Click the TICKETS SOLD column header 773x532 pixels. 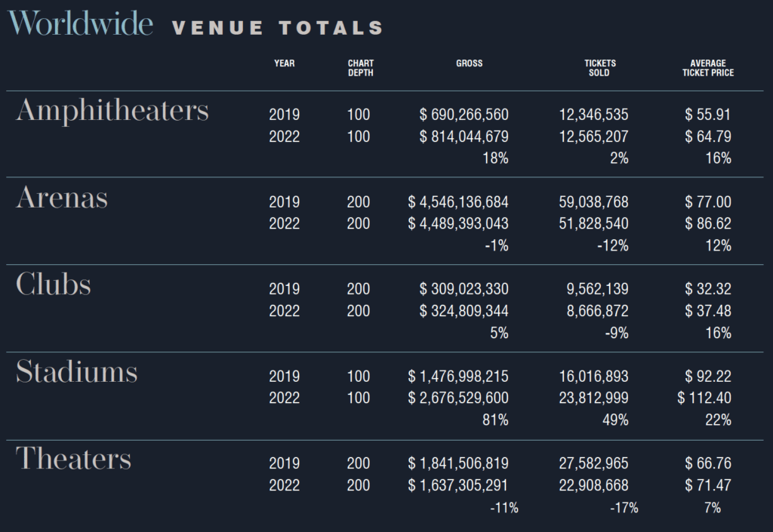coord(600,68)
